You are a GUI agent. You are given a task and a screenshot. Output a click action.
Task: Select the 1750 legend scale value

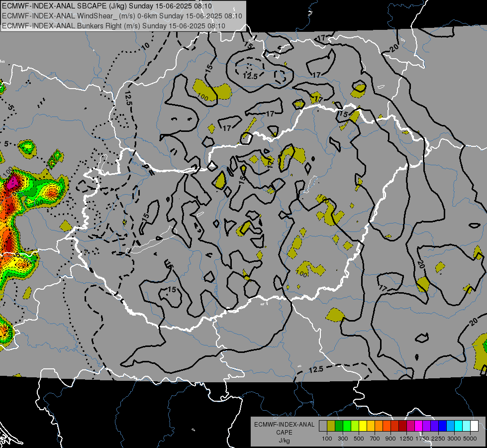(422, 439)
